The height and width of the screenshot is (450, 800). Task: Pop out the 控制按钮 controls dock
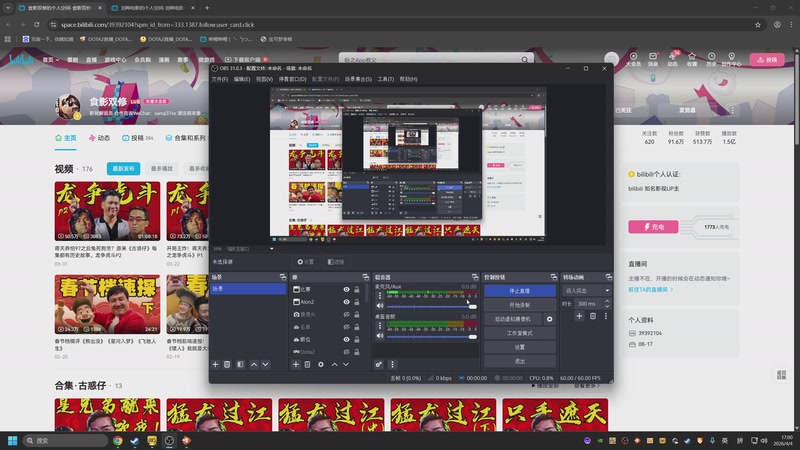tap(554, 277)
